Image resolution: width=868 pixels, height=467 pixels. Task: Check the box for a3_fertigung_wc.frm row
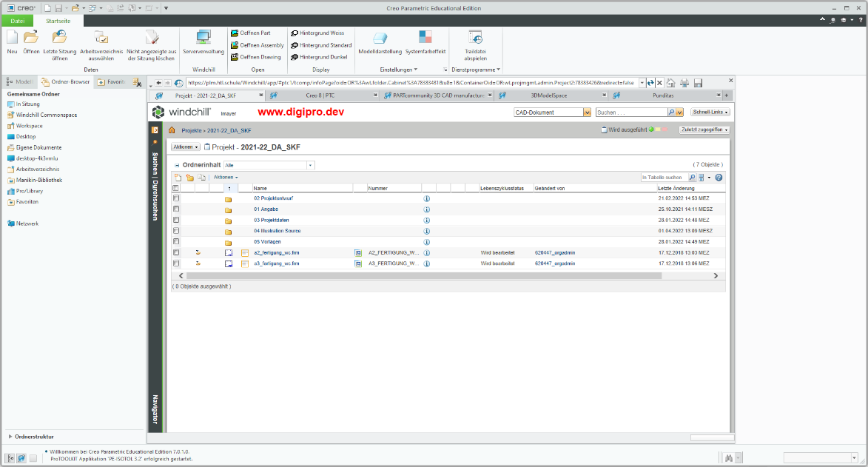click(x=176, y=263)
